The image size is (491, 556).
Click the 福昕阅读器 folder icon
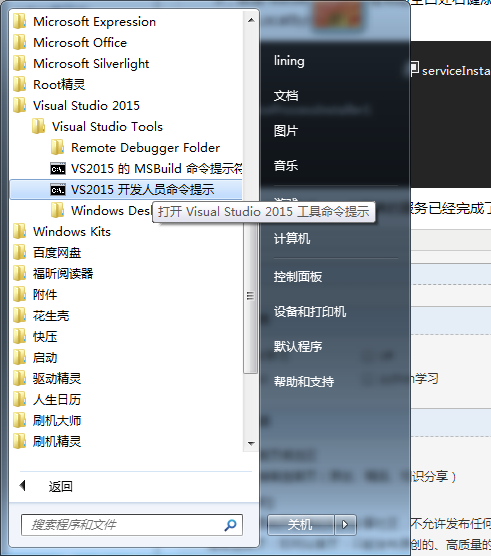(19, 273)
